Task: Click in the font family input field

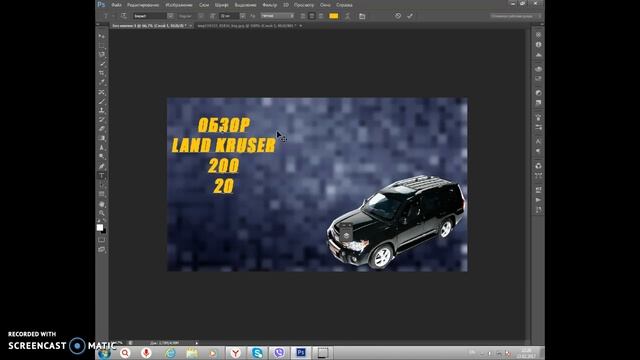Action: 150,16
